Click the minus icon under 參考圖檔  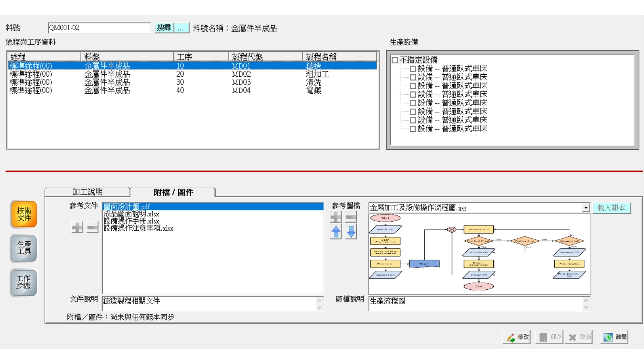(x=351, y=217)
